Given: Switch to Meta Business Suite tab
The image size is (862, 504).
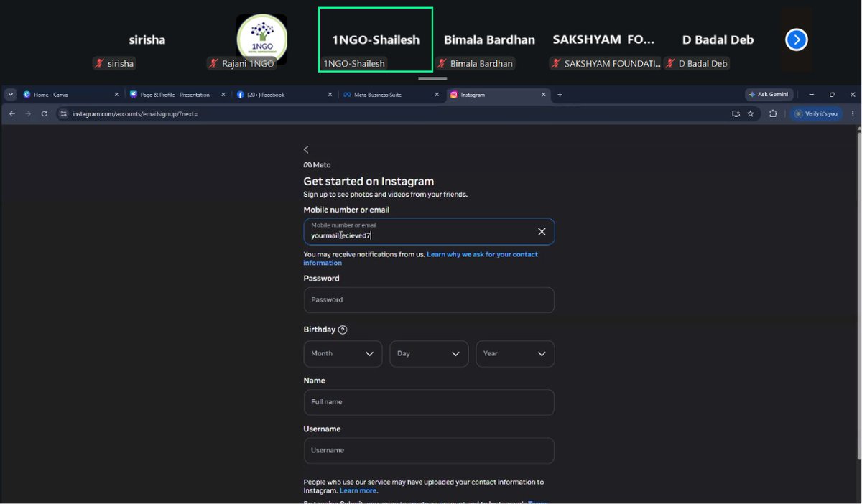Looking at the screenshot, I should point(390,94).
